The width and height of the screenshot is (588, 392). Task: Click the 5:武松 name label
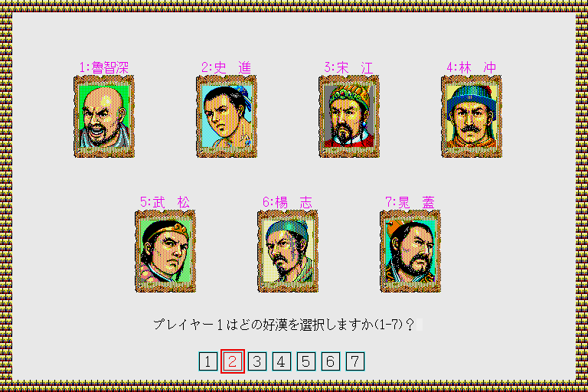click(x=165, y=202)
